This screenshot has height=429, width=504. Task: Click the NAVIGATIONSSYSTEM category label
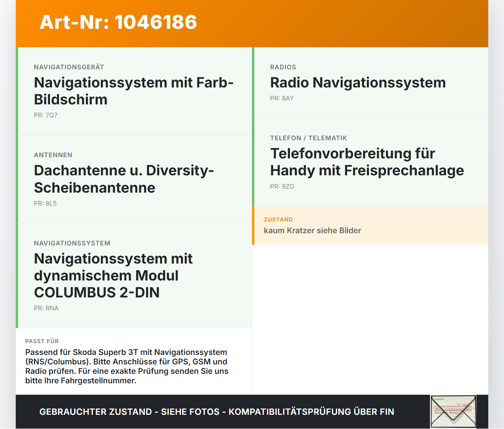coord(72,243)
